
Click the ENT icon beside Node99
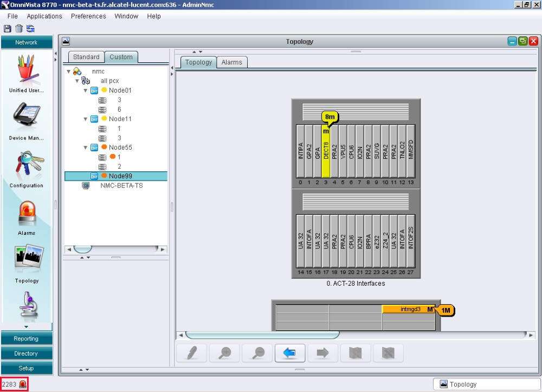[x=94, y=176]
